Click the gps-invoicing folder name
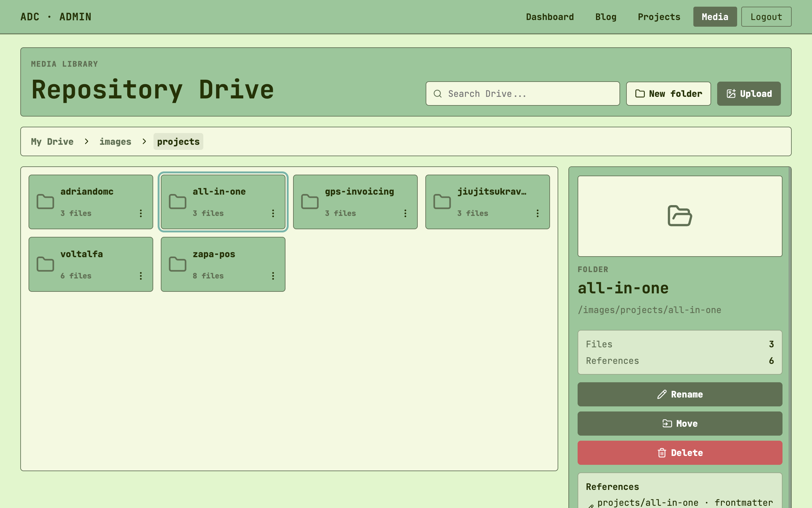Viewport: 812px width, 508px height. [359, 191]
